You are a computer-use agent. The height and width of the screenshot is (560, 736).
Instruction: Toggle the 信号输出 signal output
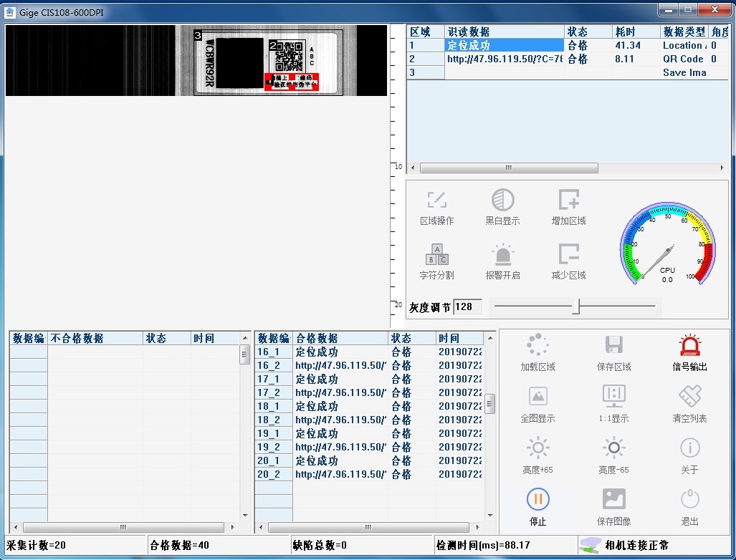pyautogui.click(x=689, y=347)
